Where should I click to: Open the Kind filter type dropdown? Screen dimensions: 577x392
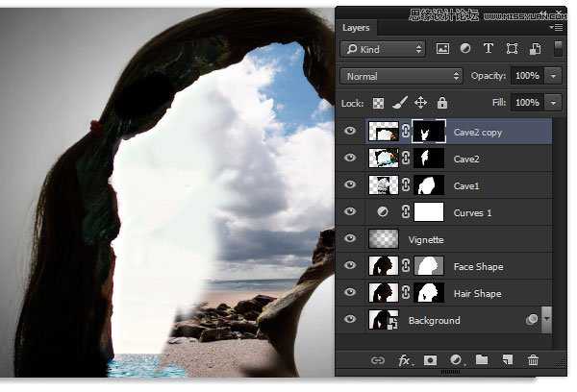(x=383, y=49)
